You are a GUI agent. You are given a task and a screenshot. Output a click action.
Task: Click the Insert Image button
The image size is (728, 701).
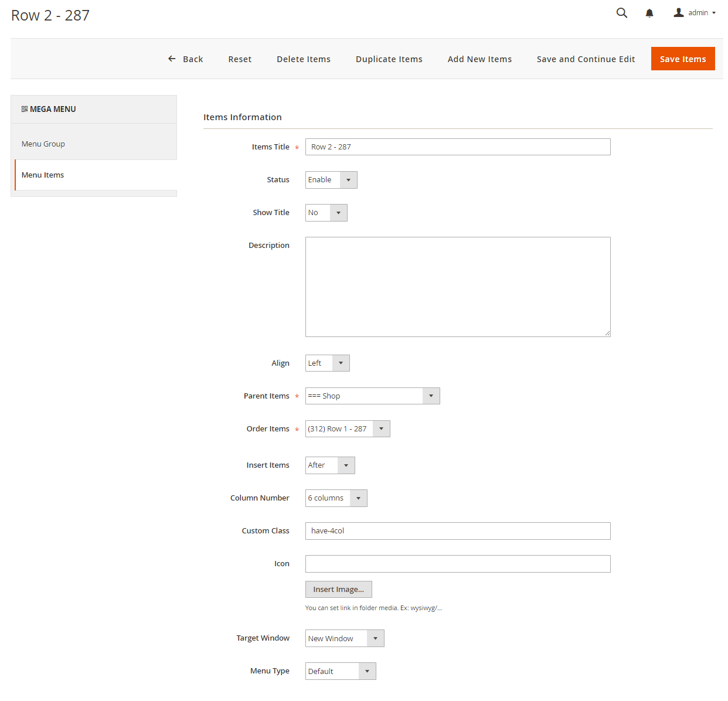(339, 590)
